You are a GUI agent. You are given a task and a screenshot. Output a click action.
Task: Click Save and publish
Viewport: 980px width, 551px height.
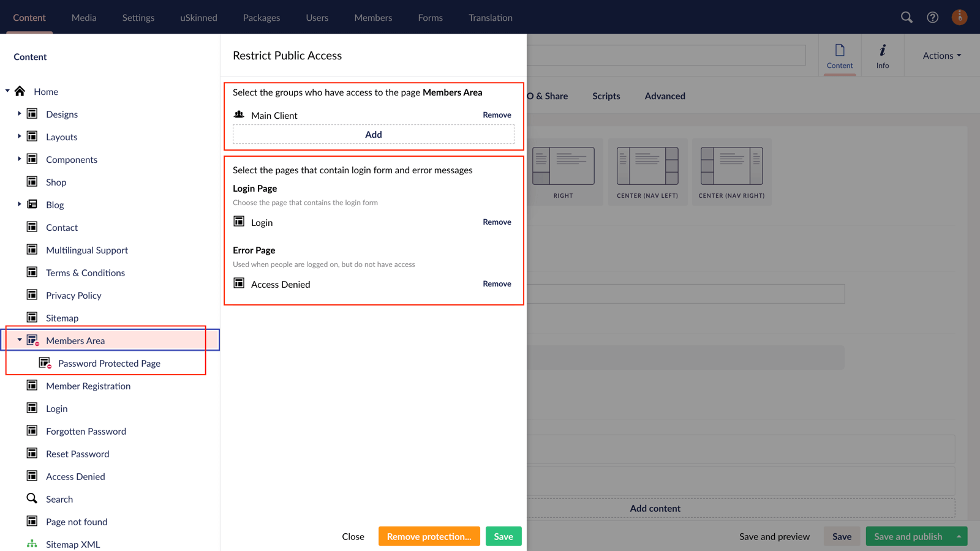[x=909, y=536]
